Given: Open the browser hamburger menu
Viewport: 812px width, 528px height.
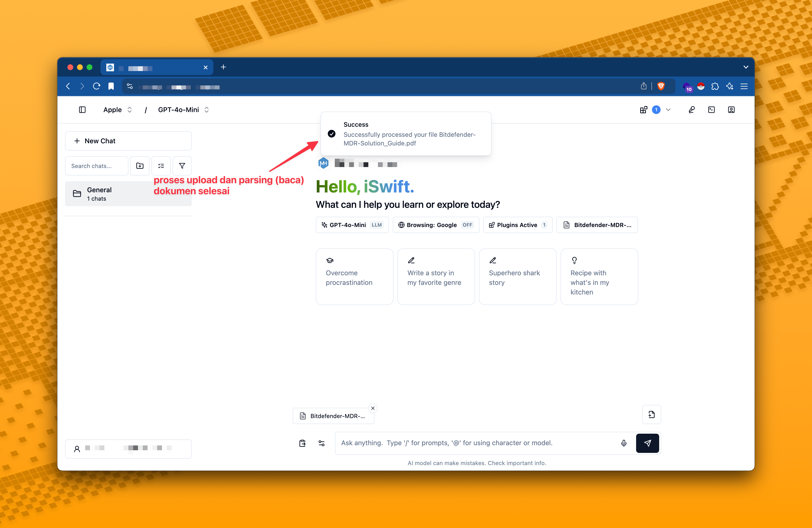Looking at the screenshot, I should pyautogui.click(x=744, y=86).
